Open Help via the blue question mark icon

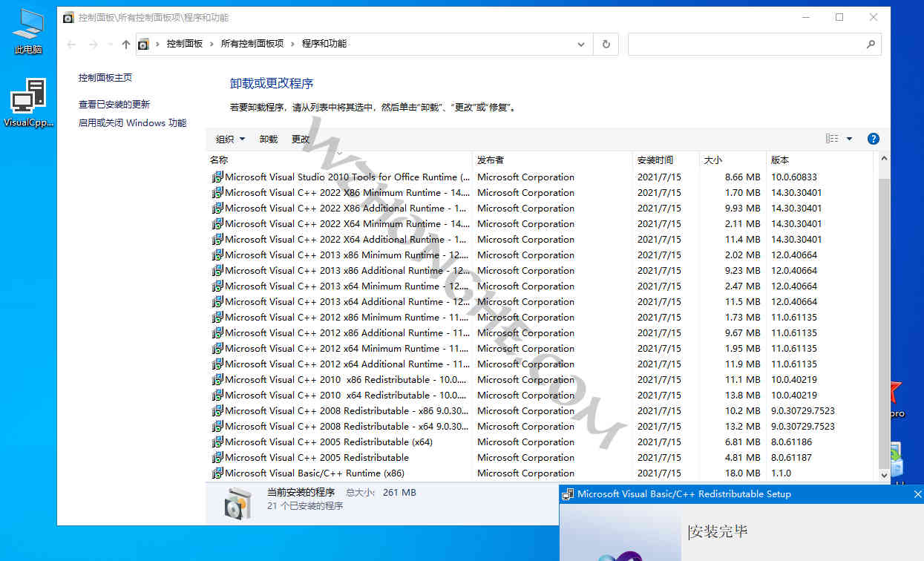coord(873,138)
